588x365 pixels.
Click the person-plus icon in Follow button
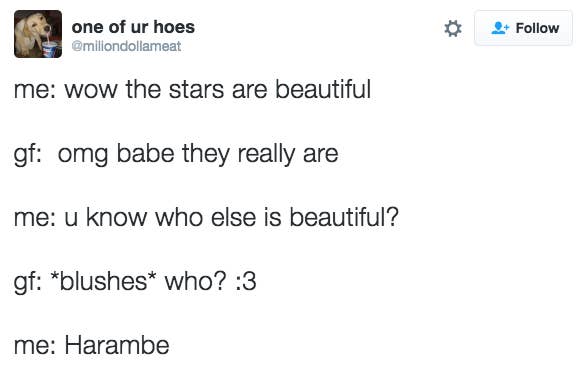coord(500,28)
